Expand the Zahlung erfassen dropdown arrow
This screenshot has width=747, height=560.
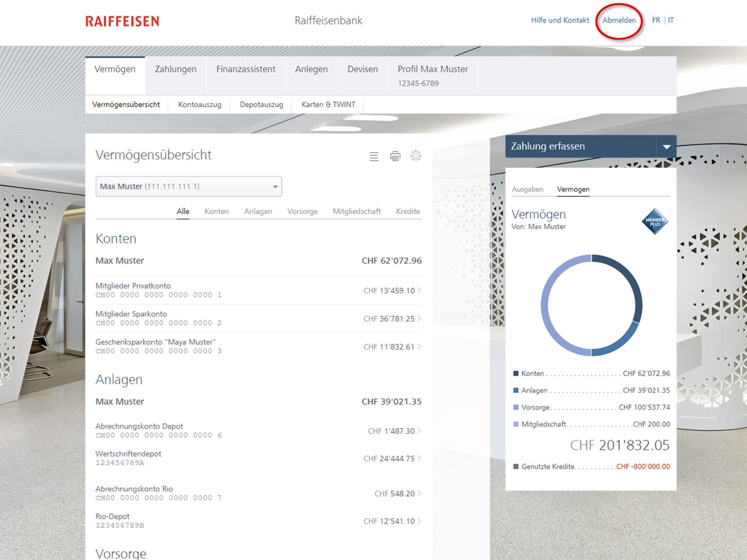click(x=666, y=147)
